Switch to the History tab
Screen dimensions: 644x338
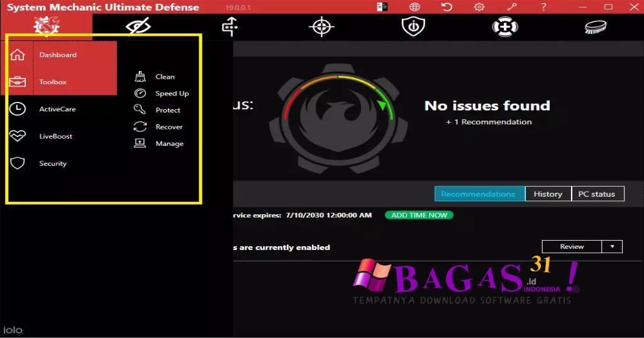coord(548,194)
